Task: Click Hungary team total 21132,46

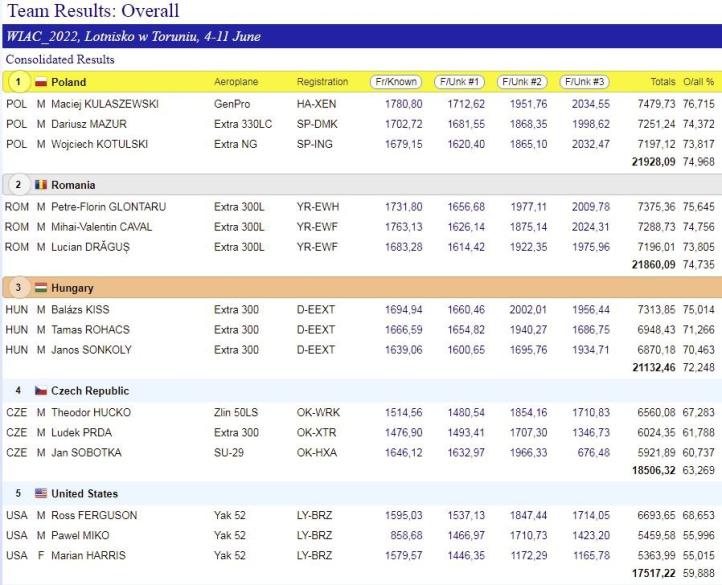Action: 653,368
